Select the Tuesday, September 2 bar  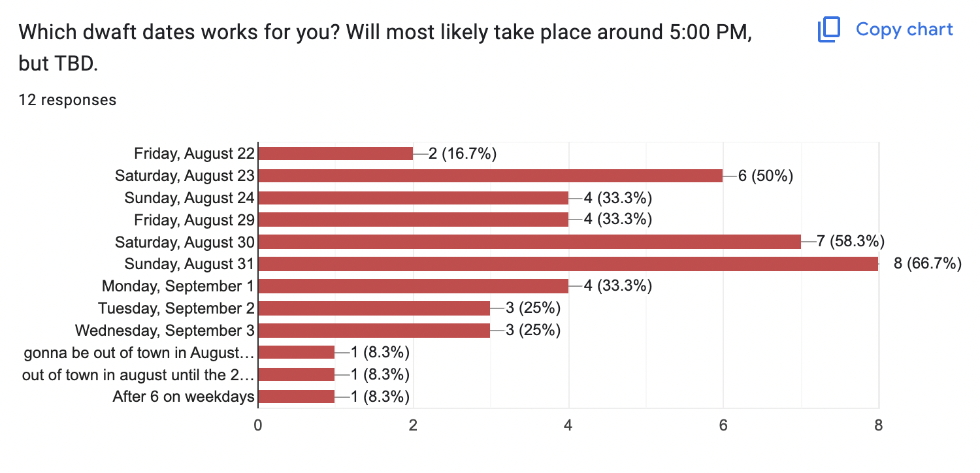(374, 308)
